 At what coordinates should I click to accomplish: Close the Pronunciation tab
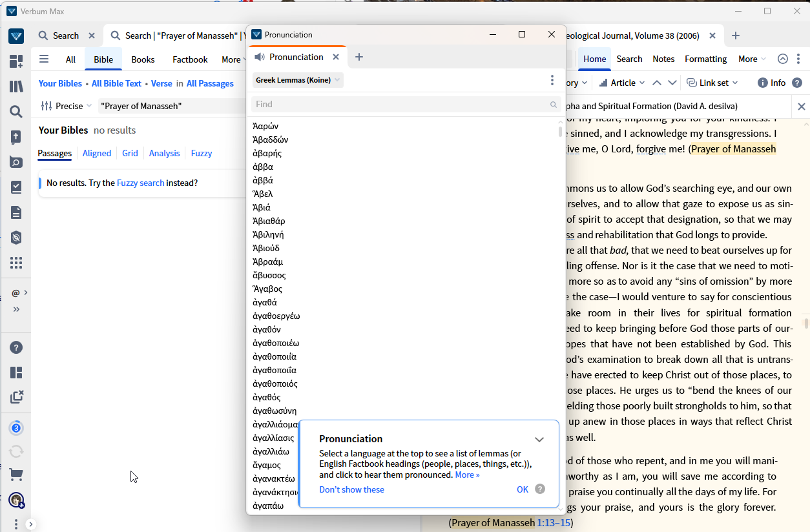(336, 57)
